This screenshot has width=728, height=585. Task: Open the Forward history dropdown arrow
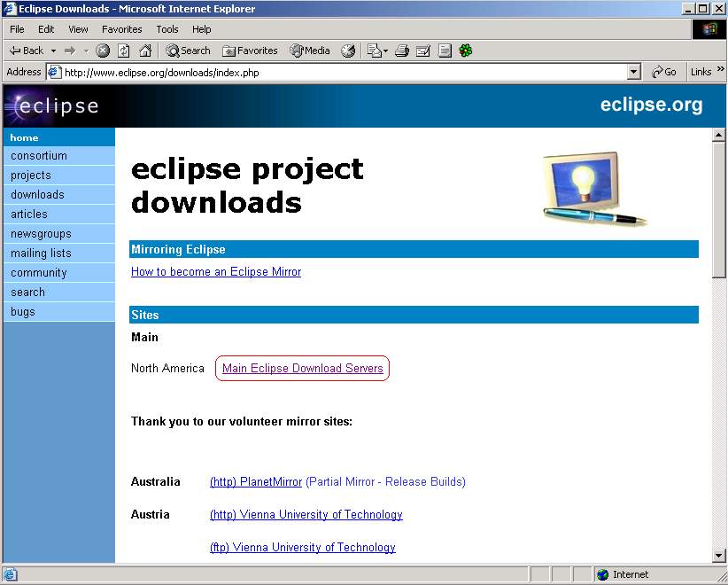(86, 51)
